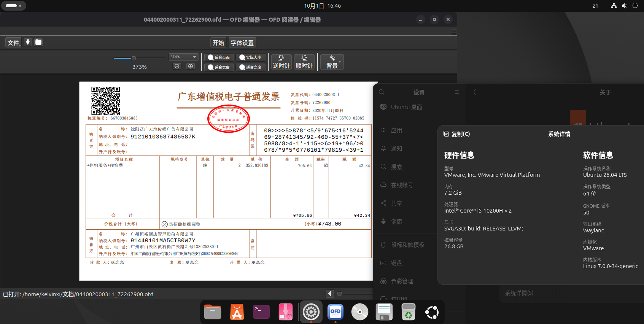Open OFD reader icon in dock
Screen dimensions: 644x324
[336, 312]
